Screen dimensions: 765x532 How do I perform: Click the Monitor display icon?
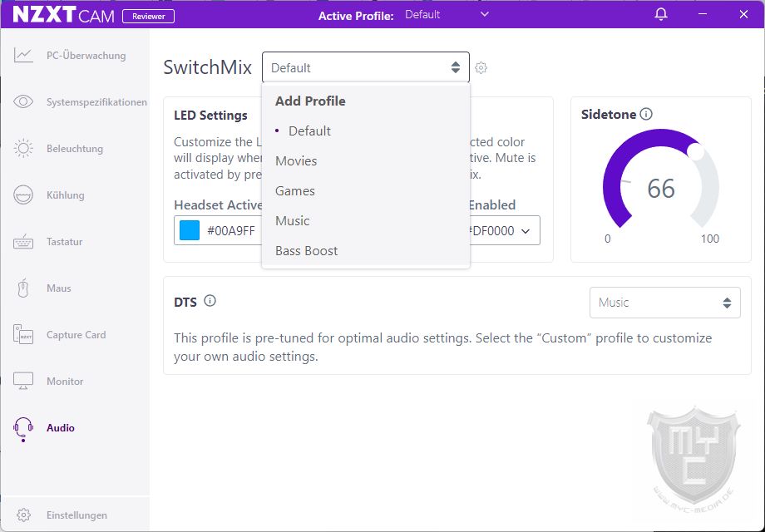click(23, 381)
